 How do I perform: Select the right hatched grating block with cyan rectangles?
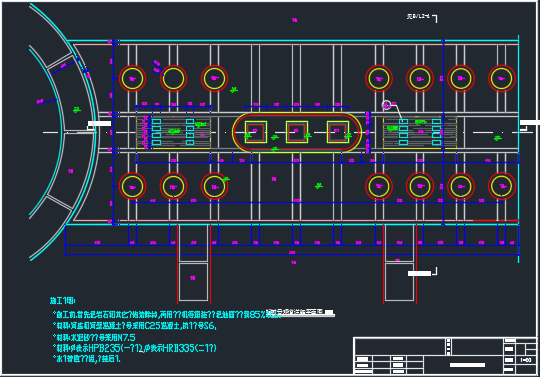pos(420,133)
